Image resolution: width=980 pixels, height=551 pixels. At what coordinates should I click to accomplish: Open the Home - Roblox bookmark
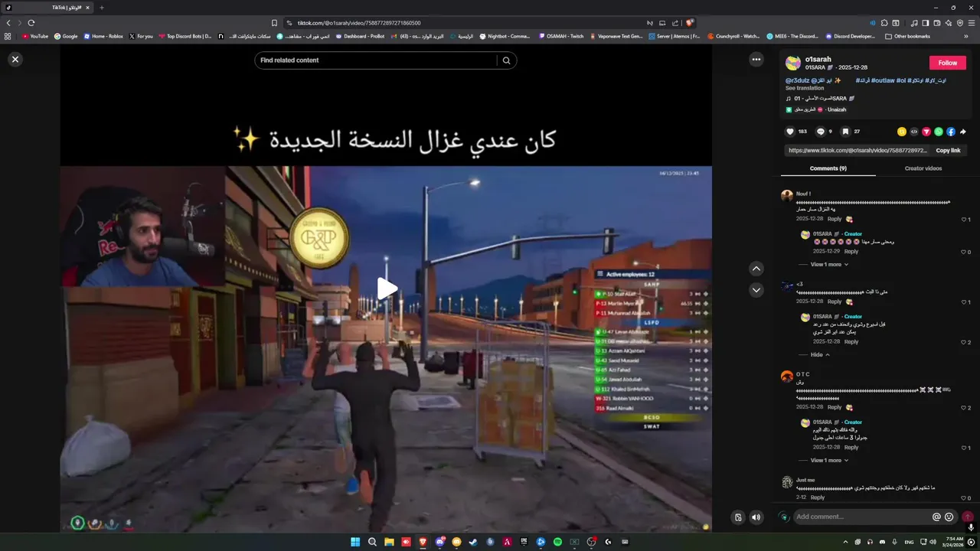(x=103, y=36)
